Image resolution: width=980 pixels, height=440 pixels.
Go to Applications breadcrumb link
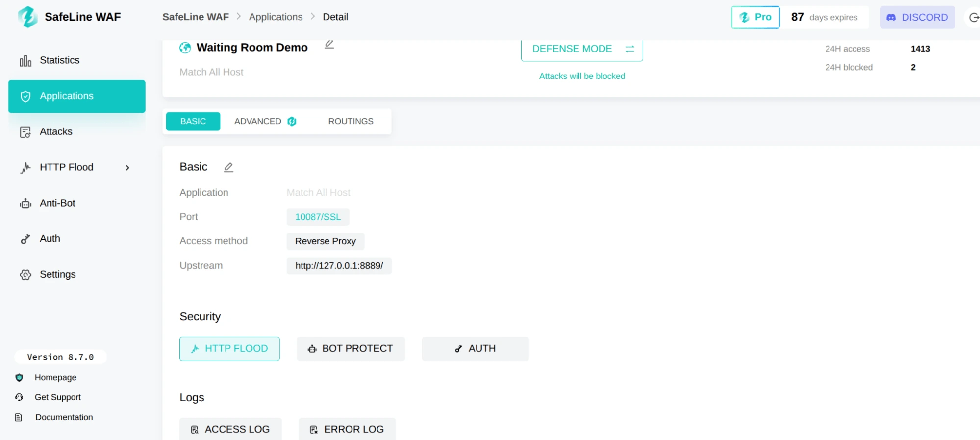[x=276, y=17]
